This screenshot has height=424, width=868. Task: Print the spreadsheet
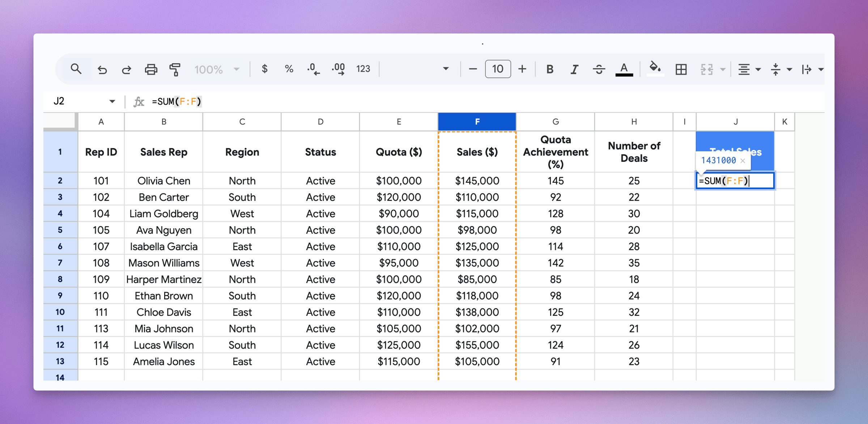pyautogui.click(x=151, y=69)
